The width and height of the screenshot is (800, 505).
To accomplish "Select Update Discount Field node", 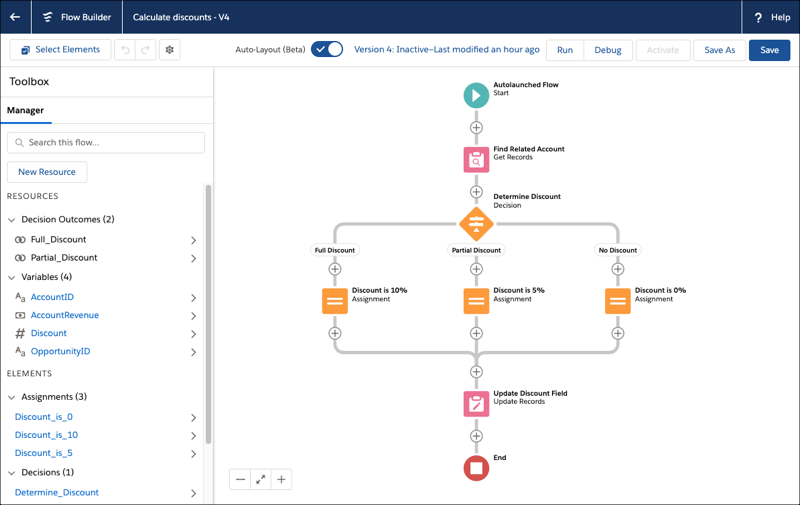I will [476, 404].
